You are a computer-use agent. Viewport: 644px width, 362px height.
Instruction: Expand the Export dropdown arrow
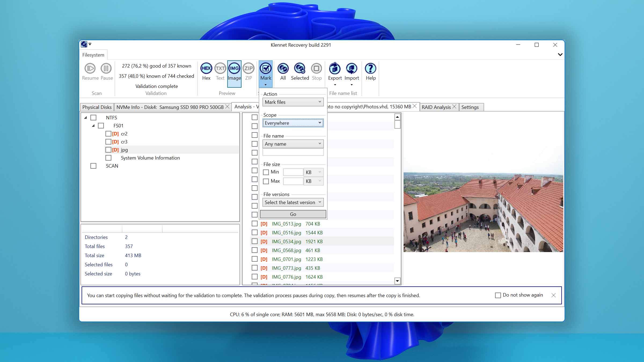click(335, 85)
